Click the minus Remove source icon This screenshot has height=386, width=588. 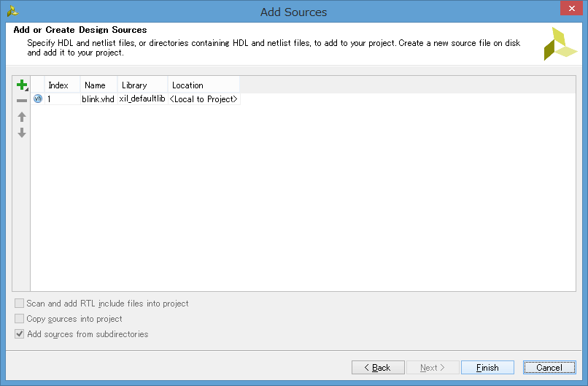[21, 101]
